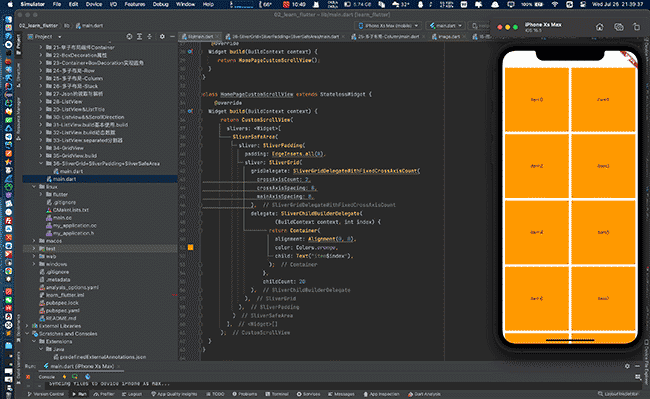Open the iPhone Xs Max device selector dropdown
Viewport: 650px width, 399px height.
pyautogui.click(x=389, y=26)
